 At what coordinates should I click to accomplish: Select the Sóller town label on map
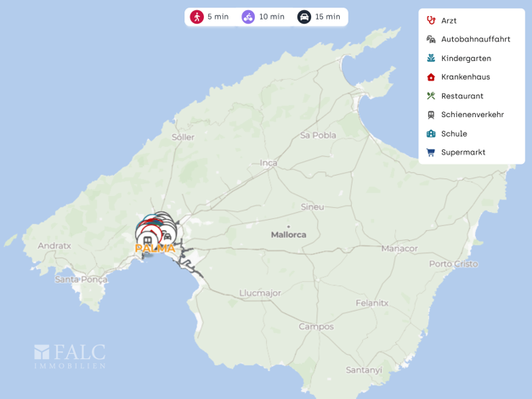[183, 137]
